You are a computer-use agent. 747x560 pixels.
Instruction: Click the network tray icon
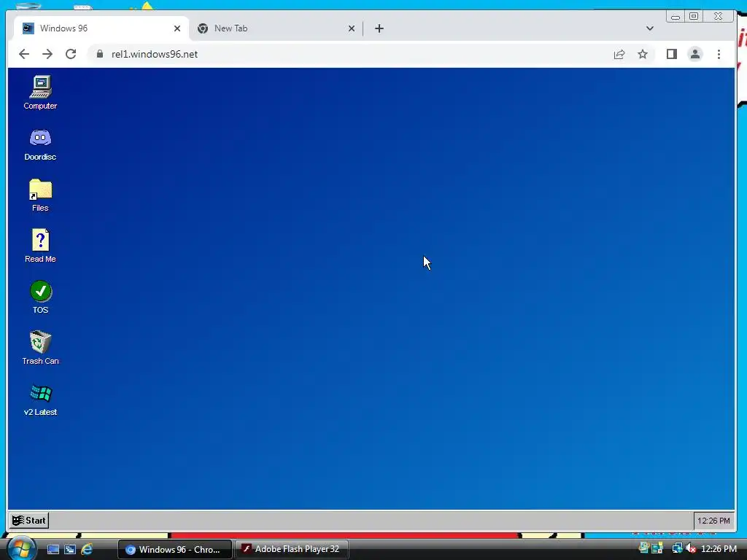[676, 548]
